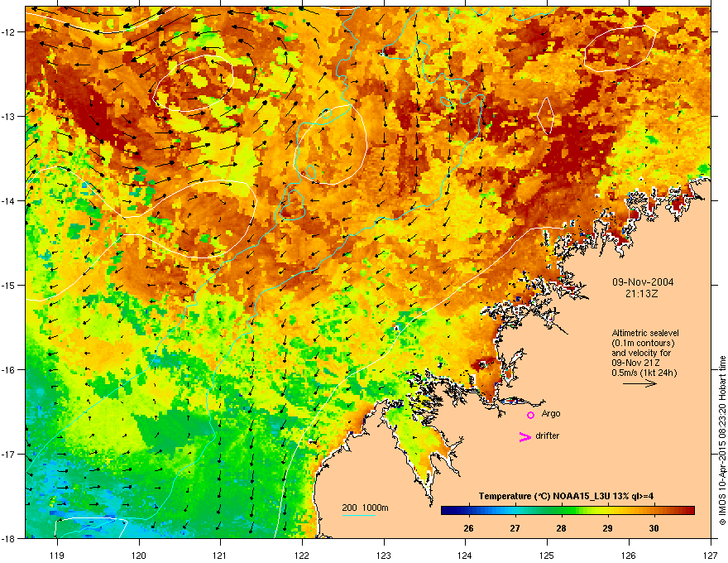Click the '(0.1m contours)' caption line
The image size is (728, 563).
click(x=643, y=343)
